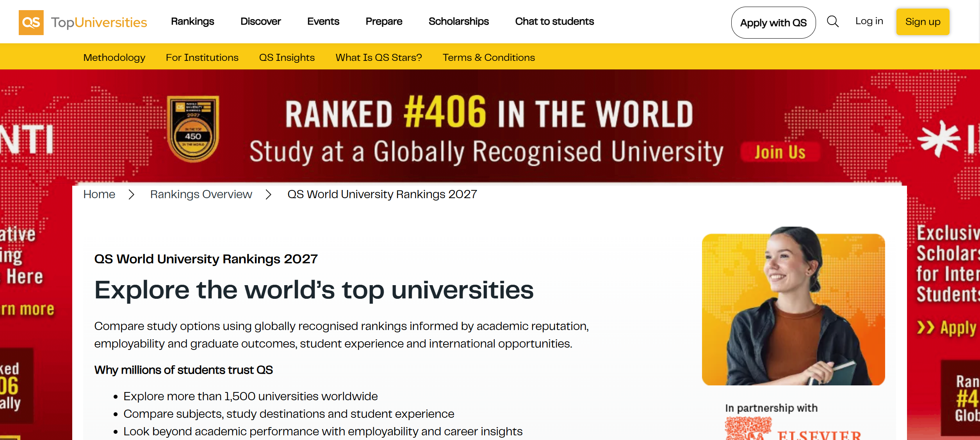Click QS World University Rankings 2027 breadcrumb

coord(382,194)
